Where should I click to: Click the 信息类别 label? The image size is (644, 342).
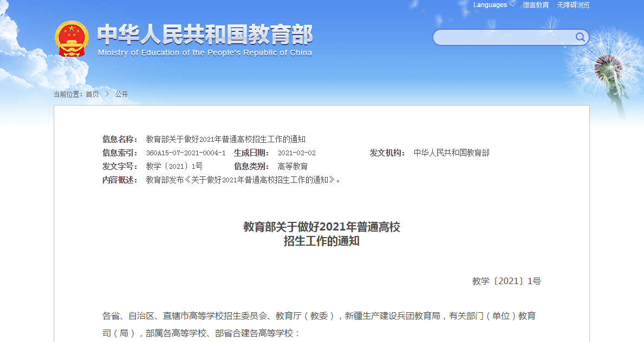click(x=251, y=166)
